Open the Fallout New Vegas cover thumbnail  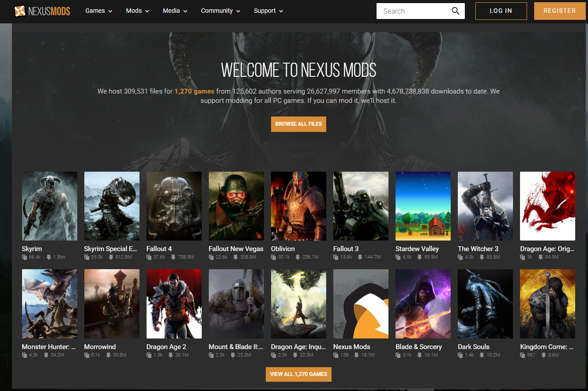click(x=236, y=206)
